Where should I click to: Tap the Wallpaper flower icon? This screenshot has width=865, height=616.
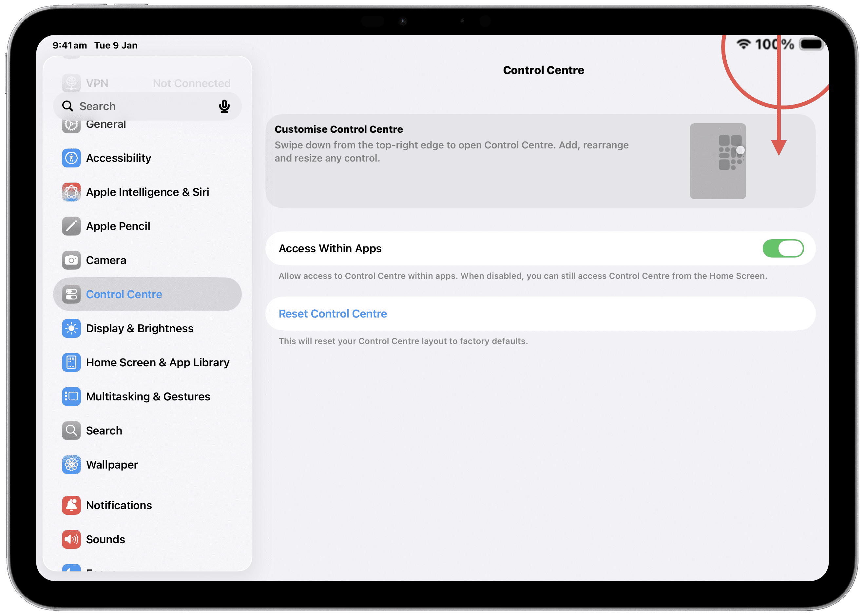[x=71, y=465]
